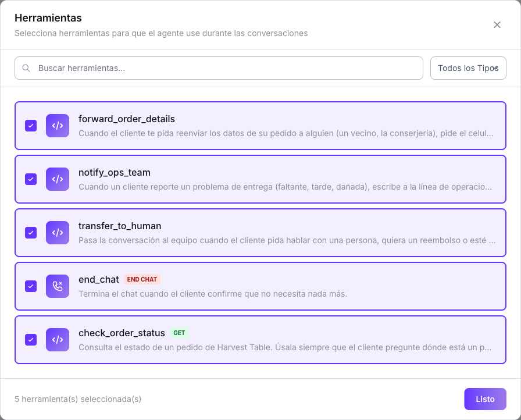
Task: Click the subtitle 'Selecciona herramientas para que...'
Action: 161,33
